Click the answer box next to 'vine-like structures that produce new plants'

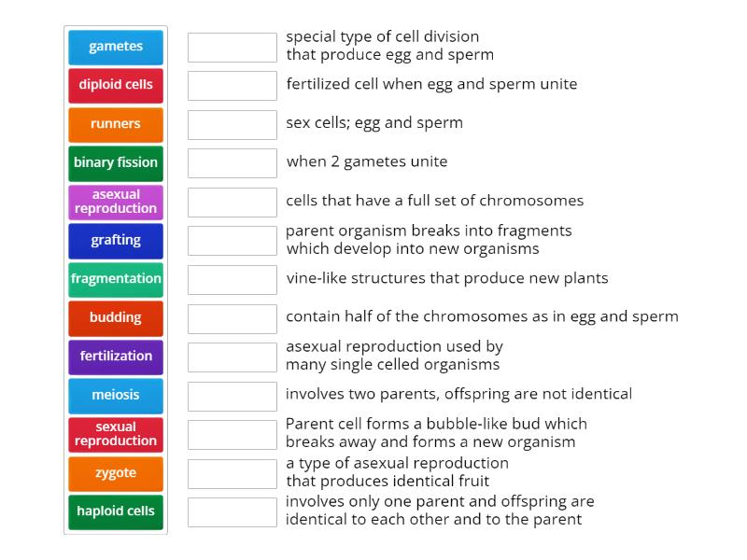(x=232, y=279)
